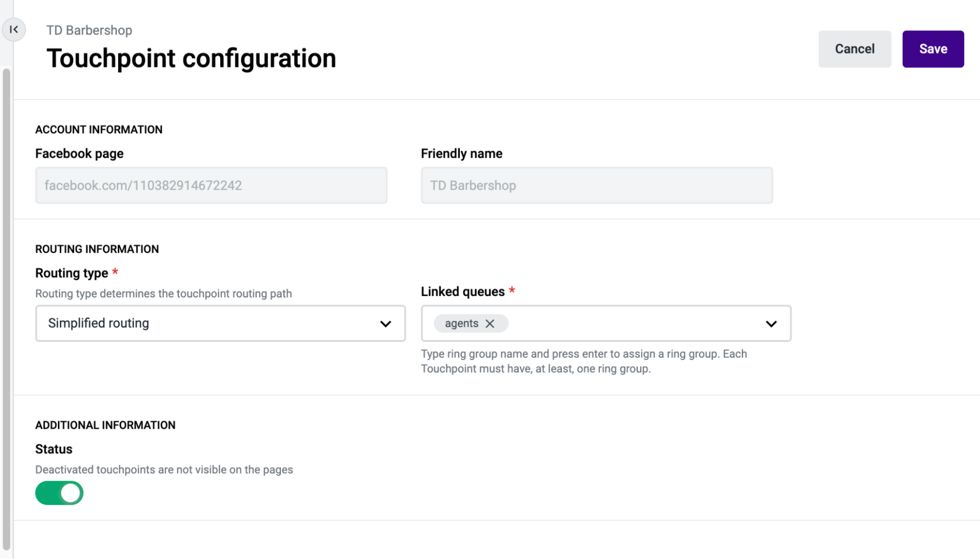
Task: Toggle the touchpoint Status switch
Action: coord(59,493)
